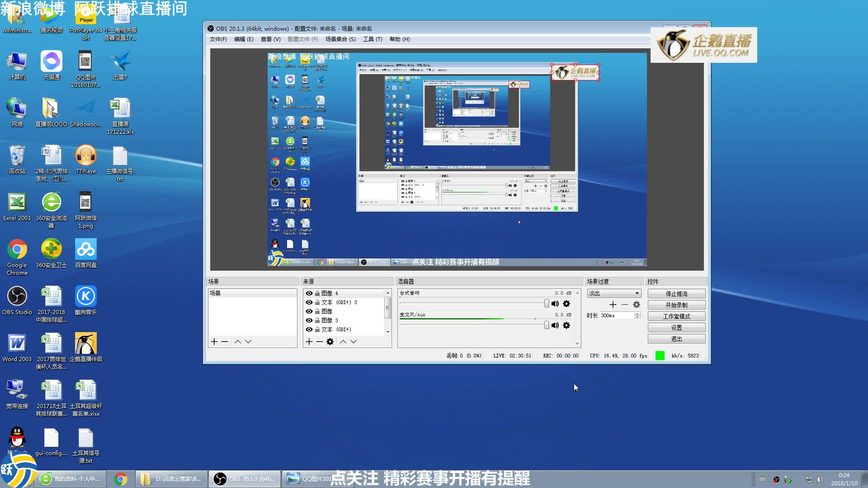Click the 开始录制 button

(x=676, y=305)
